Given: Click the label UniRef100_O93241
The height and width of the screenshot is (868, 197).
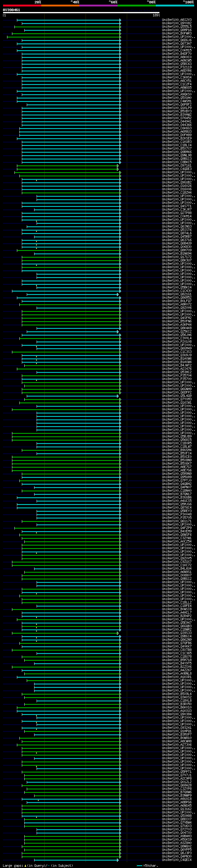Looking at the screenshot, I should point(177,728).
